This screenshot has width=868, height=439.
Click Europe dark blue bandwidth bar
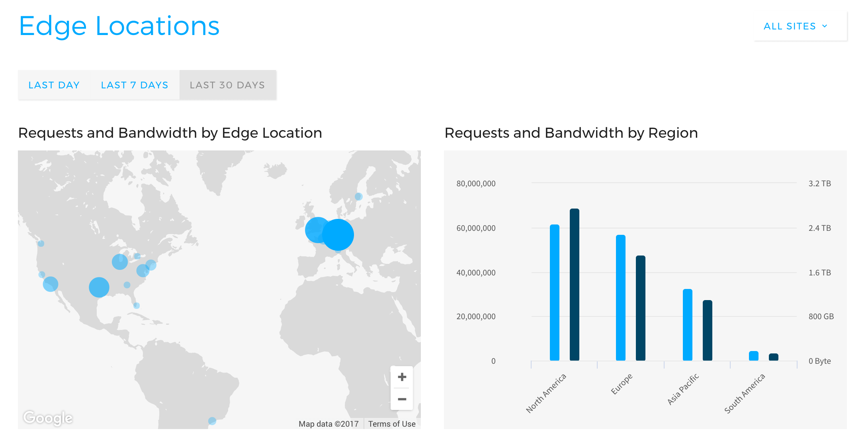coord(641,308)
